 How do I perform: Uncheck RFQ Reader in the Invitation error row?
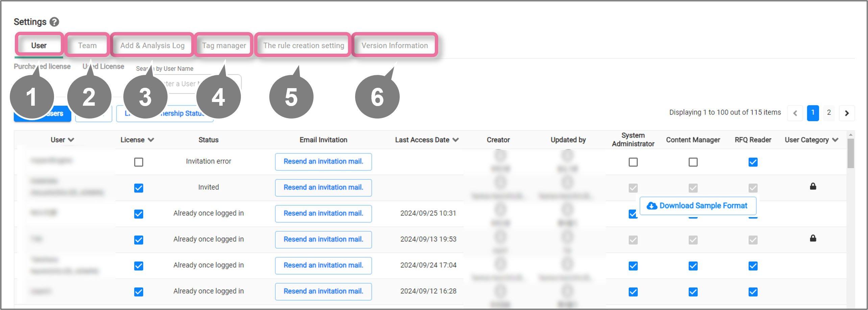tap(753, 162)
